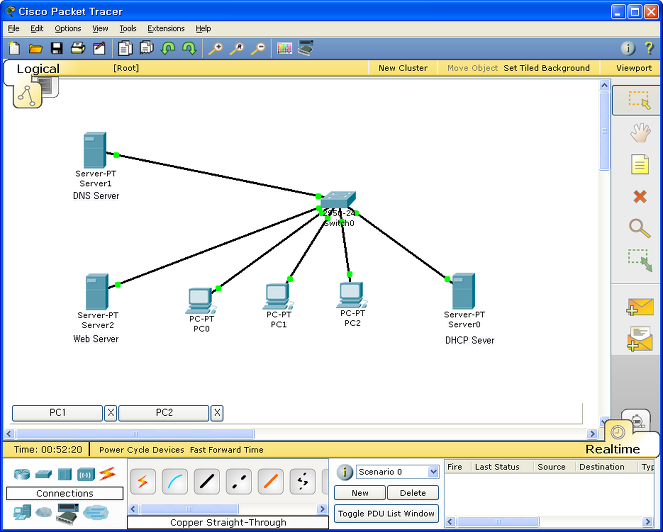This screenshot has width=663, height=532.
Task: Click the workspace horizontal scrollbar thumb
Action: pyautogui.click(x=134, y=434)
